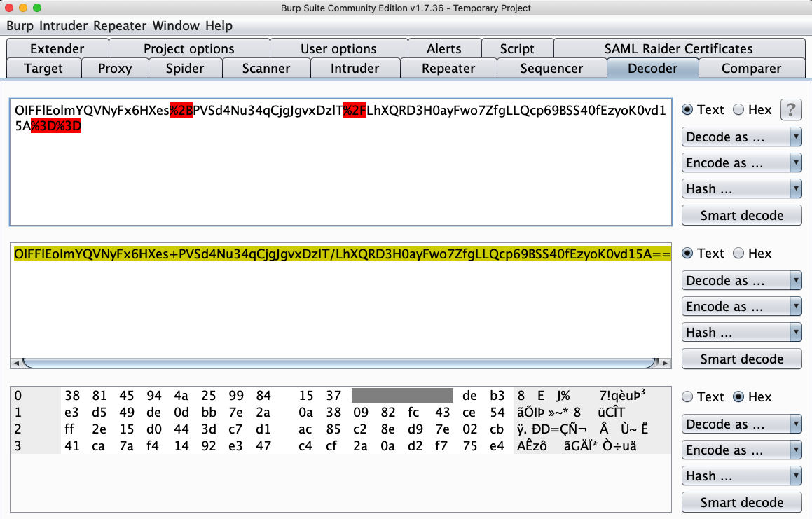Click hex row 3 index cell
This screenshot has height=519, width=812.
coord(36,446)
